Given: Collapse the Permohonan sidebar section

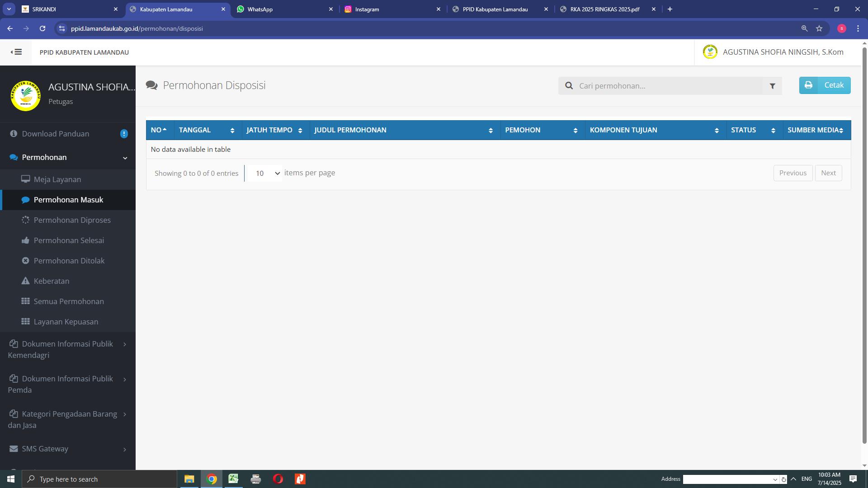Looking at the screenshot, I should coord(68,157).
